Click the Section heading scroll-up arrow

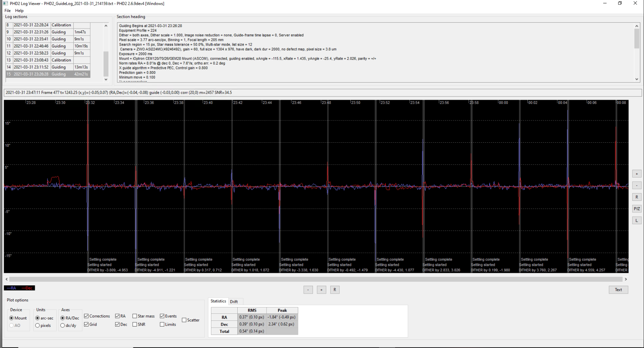pyautogui.click(x=637, y=26)
